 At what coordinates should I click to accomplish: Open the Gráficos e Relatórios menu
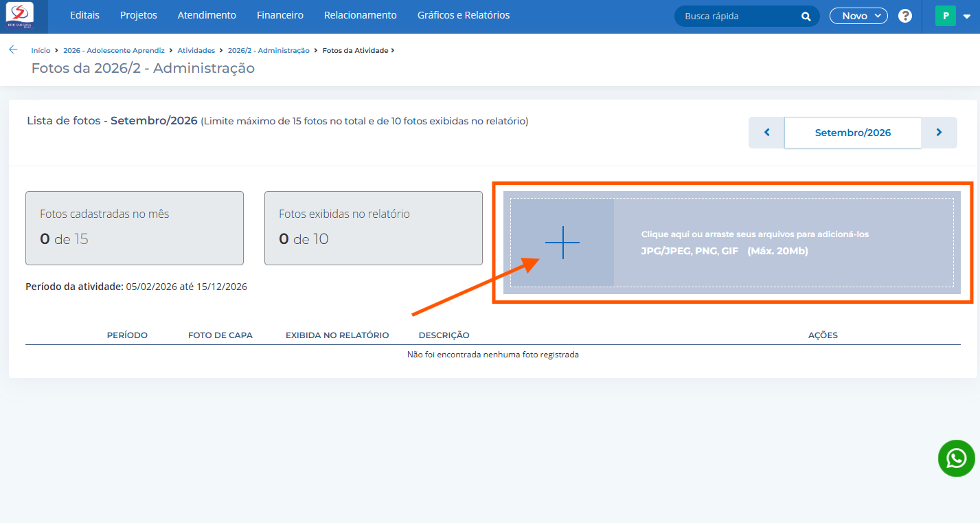(x=464, y=15)
